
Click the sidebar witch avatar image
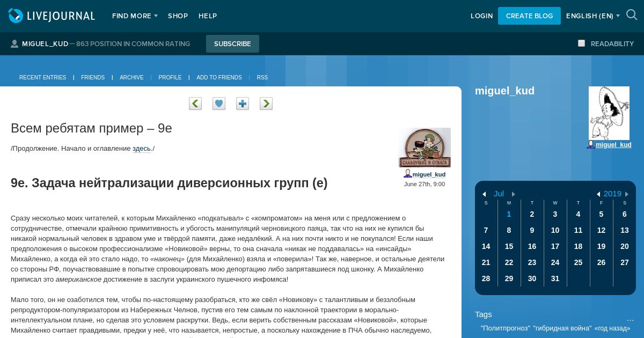609,113
